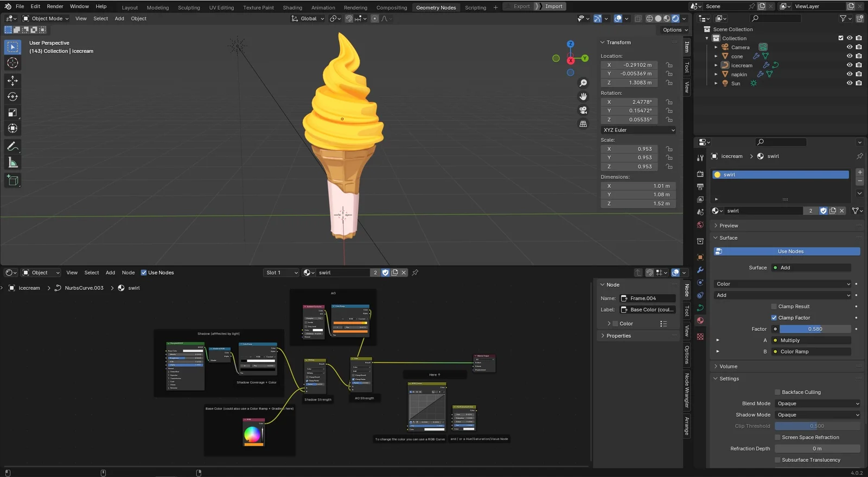Expand the Volume panel
Viewport: 868px width, 477px height.
pyautogui.click(x=728, y=366)
